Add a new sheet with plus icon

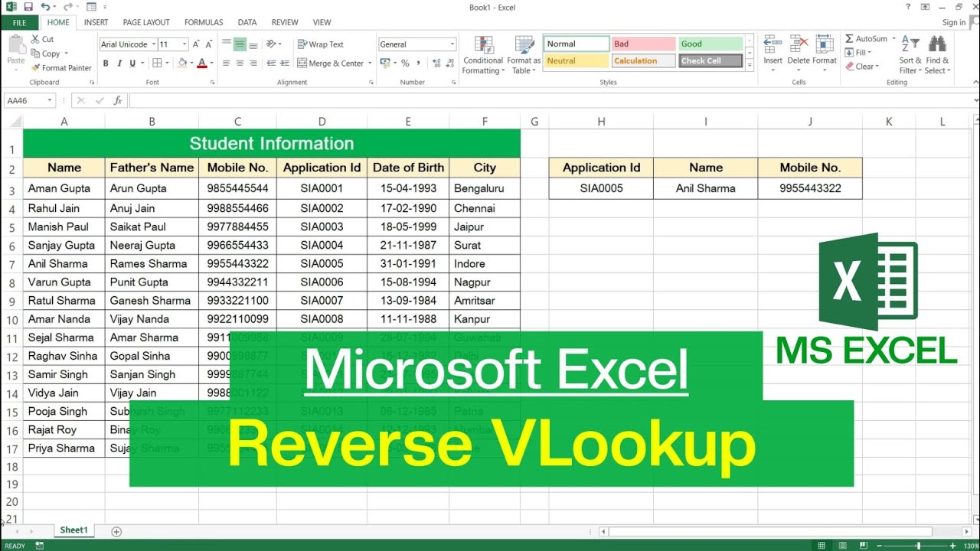116,531
